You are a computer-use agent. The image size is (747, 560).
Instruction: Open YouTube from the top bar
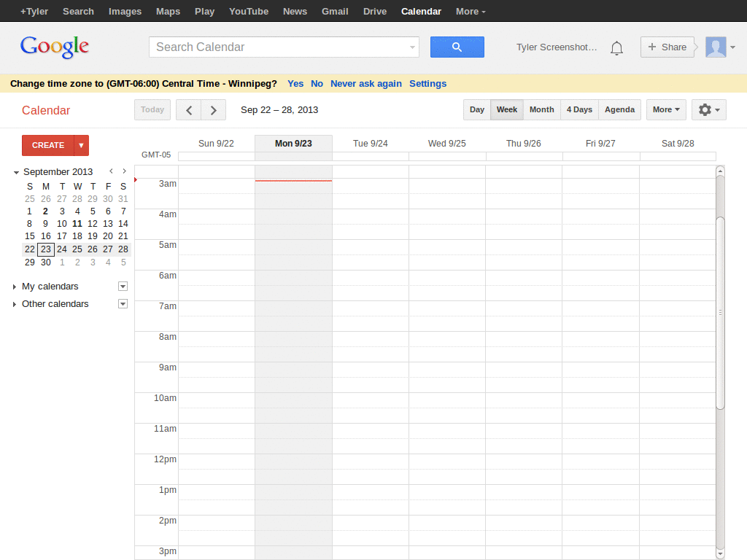(x=249, y=12)
